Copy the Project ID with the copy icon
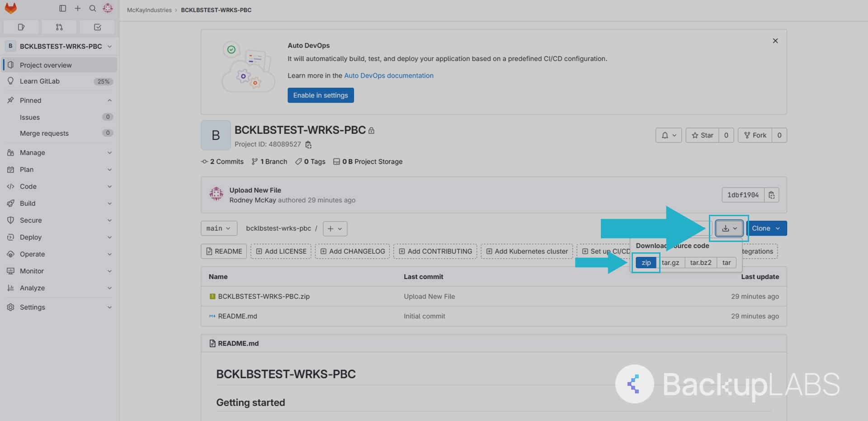Screen dimensions: 868x421 (x=308, y=144)
